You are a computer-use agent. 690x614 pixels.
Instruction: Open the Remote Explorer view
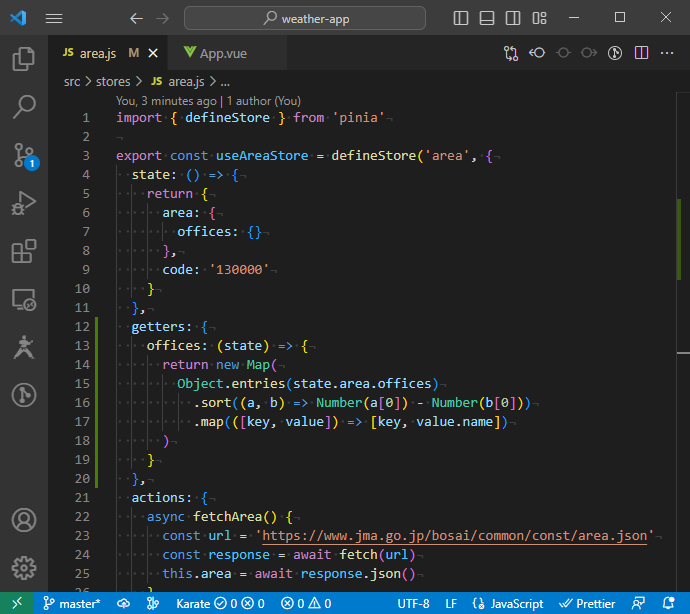point(24,300)
